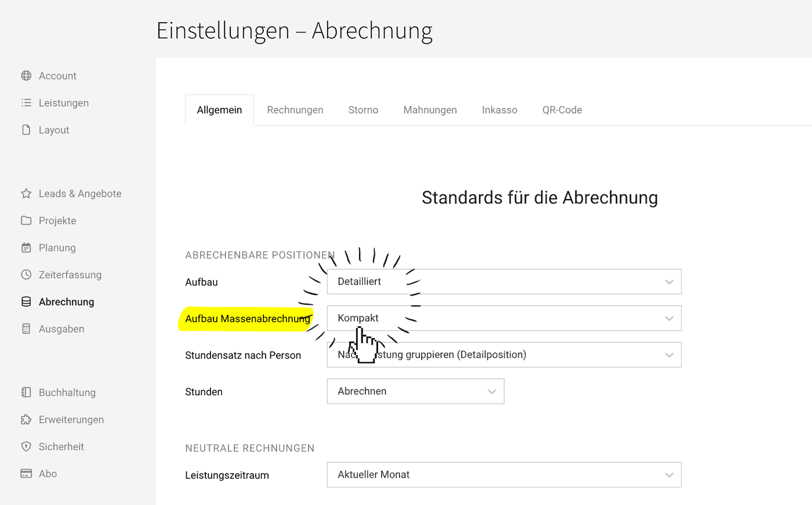Navigate to Buchhaltung

[67, 392]
